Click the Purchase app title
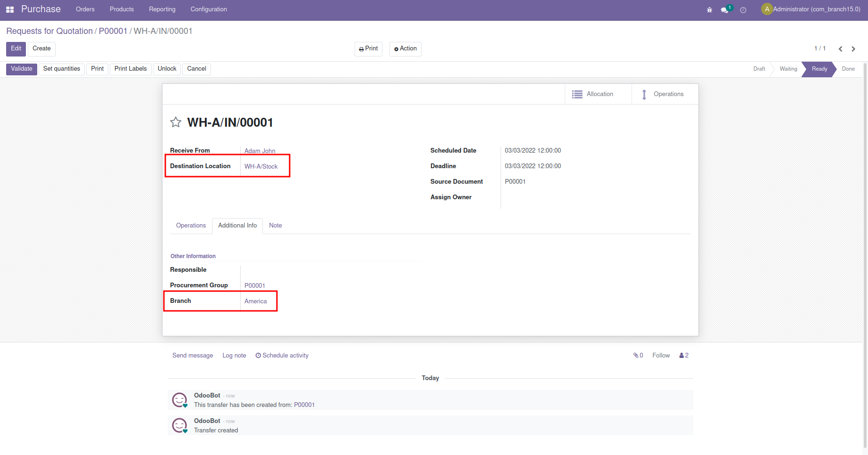The width and height of the screenshot is (868, 455). click(41, 9)
